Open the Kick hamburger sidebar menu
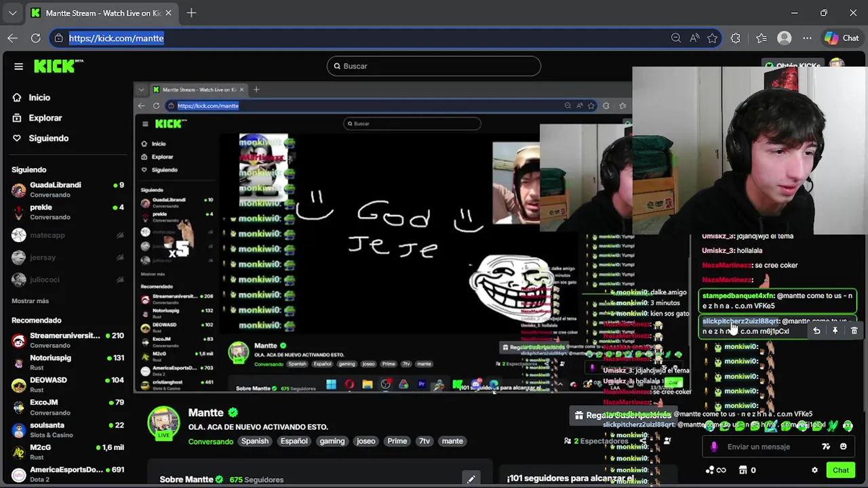The image size is (868, 488). coord(18,66)
